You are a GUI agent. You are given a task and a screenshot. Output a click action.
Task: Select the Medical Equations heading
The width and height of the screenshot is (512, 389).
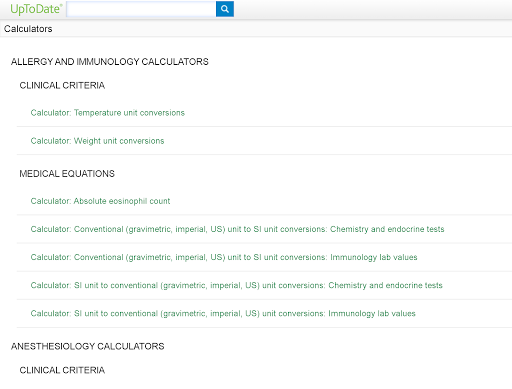pyautogui.click(x=67, y=174)
